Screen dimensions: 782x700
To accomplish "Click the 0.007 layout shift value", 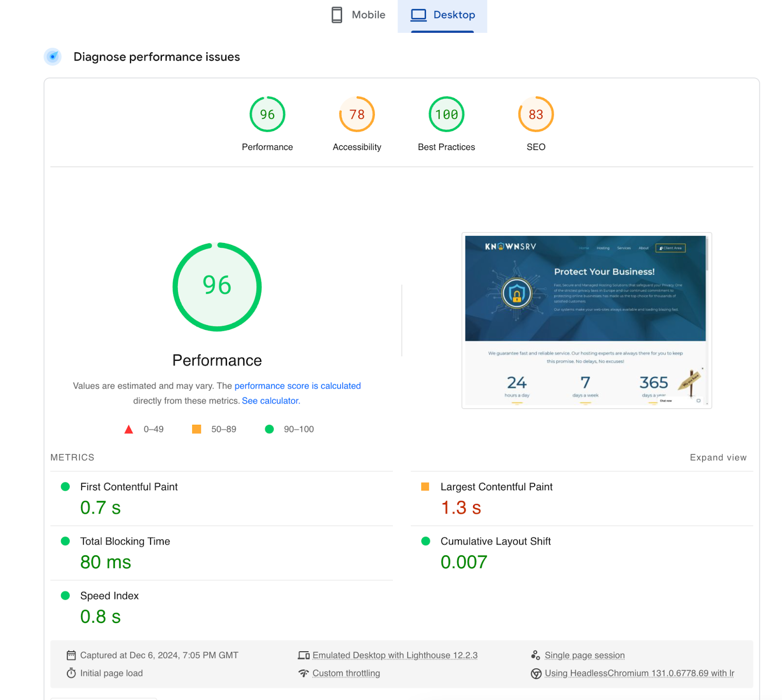I will [x=464, y=562].
